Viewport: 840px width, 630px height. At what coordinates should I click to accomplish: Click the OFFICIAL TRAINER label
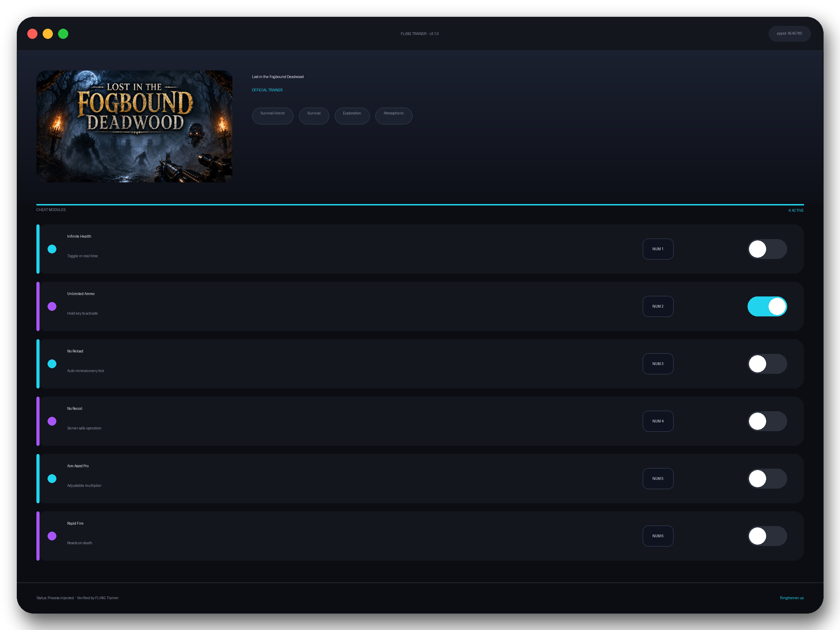[x=267, y=90]
